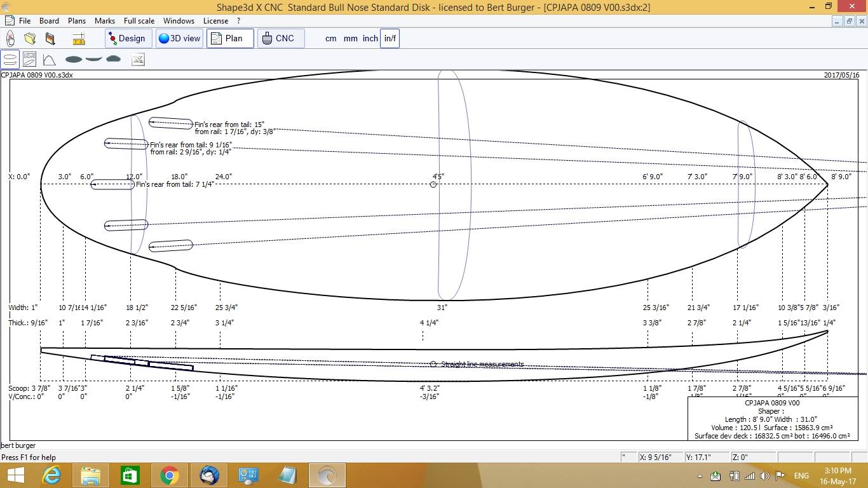Screen dimensions: 868x488
Task: Switch to Design mode
Action: (128, 39)
